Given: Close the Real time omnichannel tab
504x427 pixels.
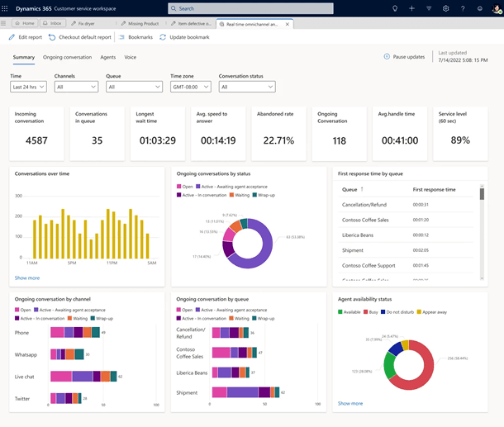Looking at the screenshot, I should pos(288,24).
